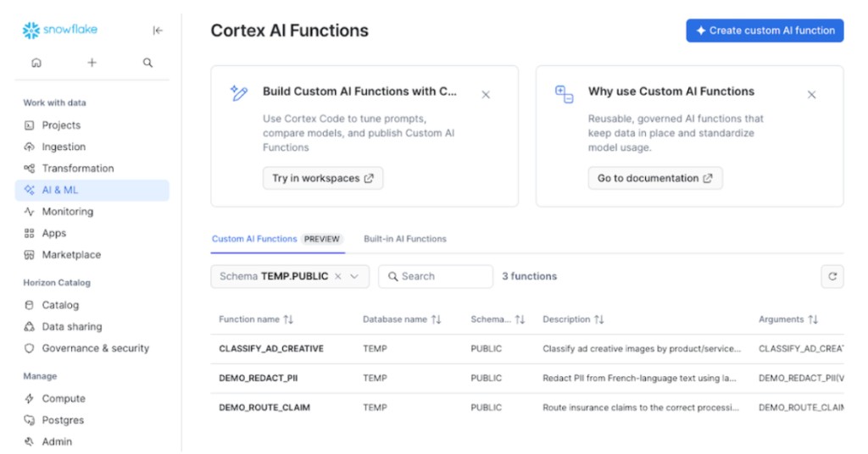
Task: Open the CLASSIFY_AD_CREATIVE function
Action: [x=271, y=349]
